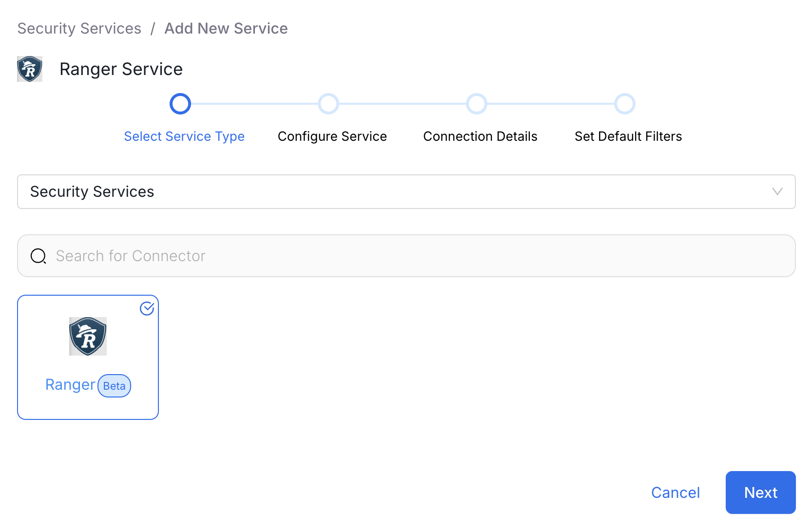
Task: Switch to the Connection Details step
Action: (480, 136)
